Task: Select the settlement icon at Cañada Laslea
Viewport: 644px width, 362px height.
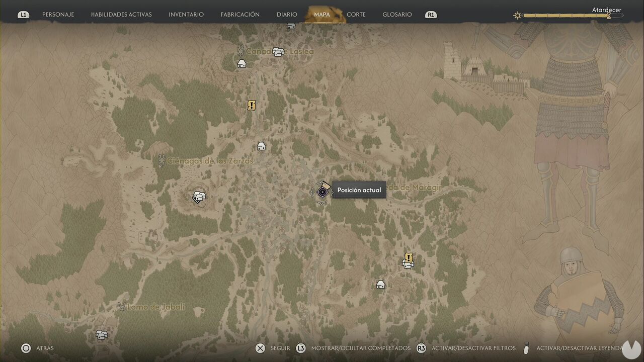Action: 278,52
